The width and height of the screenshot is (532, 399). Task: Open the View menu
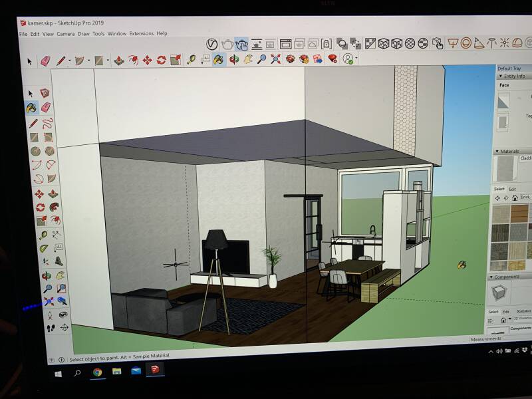coord(48,34)
